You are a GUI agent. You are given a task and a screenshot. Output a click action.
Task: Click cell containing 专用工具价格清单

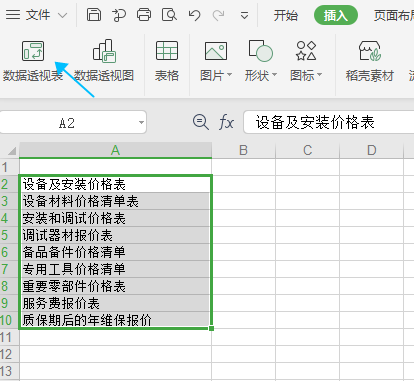coord(115,269)
